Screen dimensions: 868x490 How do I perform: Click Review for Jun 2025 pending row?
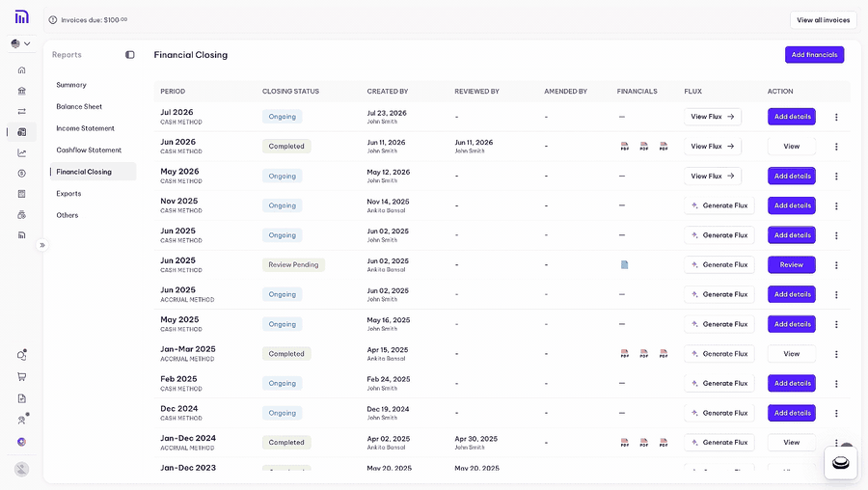[x=791, y=264]
